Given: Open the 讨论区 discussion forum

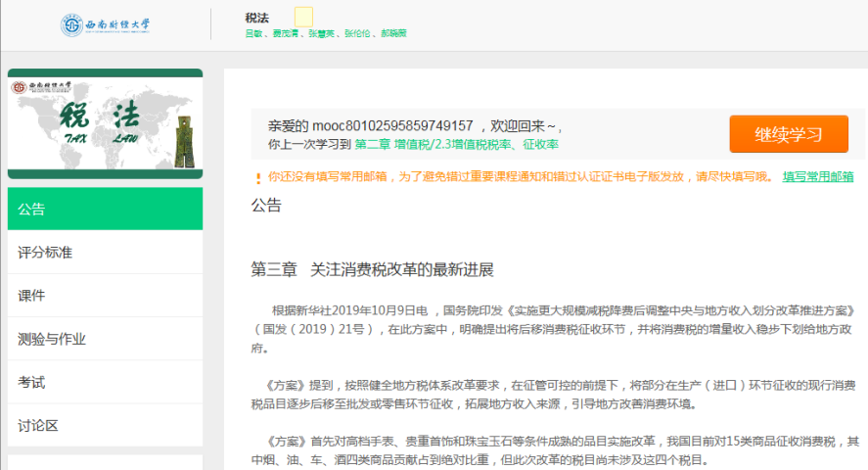Looking at the screenshot, I should click(105, 425).
